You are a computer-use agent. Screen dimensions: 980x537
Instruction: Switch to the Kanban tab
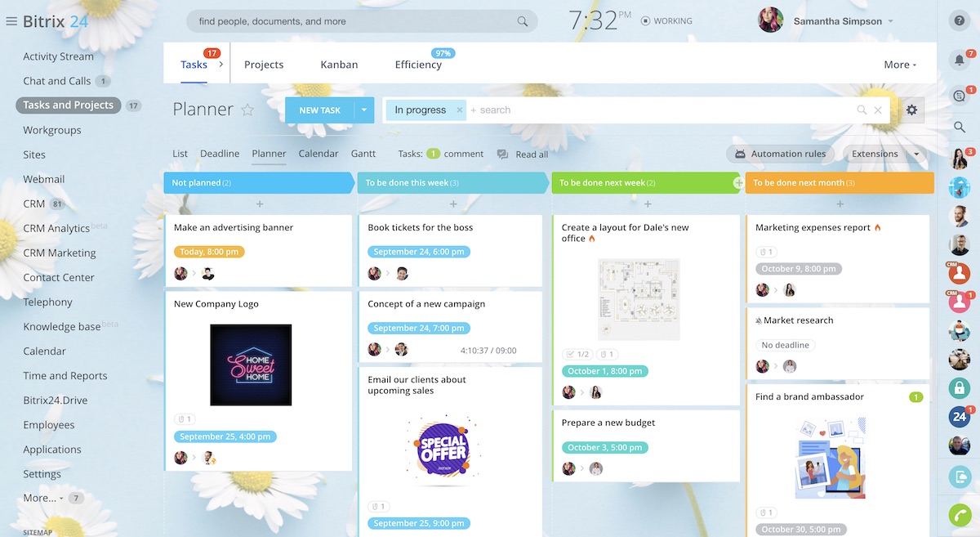click(x=339, y=65)
